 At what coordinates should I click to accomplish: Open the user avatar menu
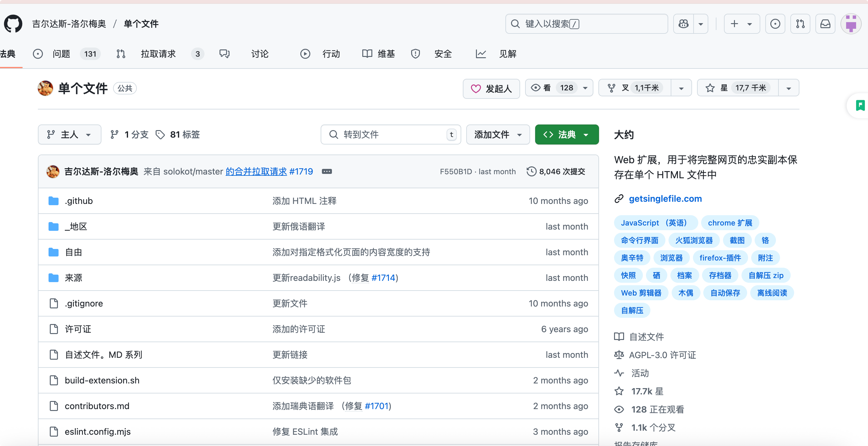[x=850, y=23]
